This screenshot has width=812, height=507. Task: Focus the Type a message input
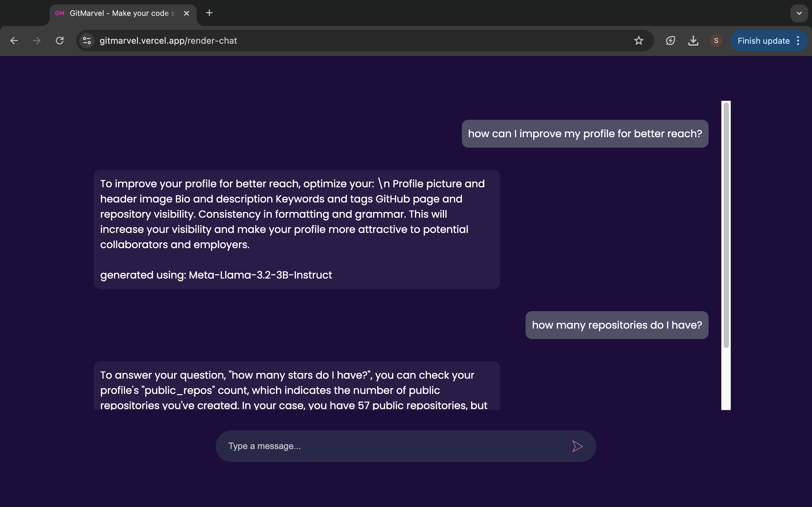(393, 446)
